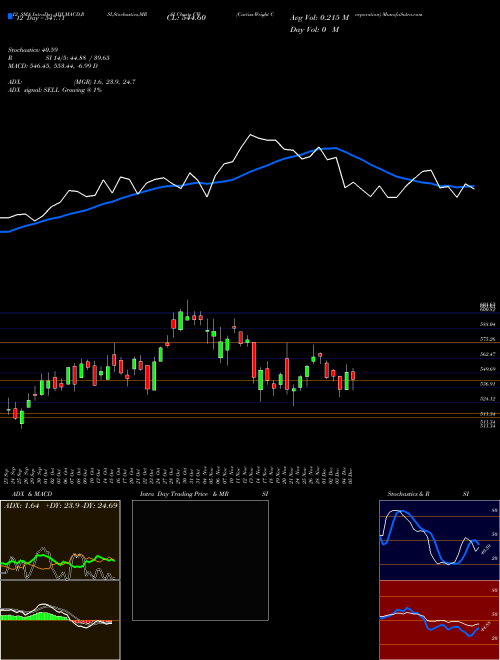Click the 536.91 price axis label
The width and height of the screenshot is (500, 660).
[x=488, y=384]
